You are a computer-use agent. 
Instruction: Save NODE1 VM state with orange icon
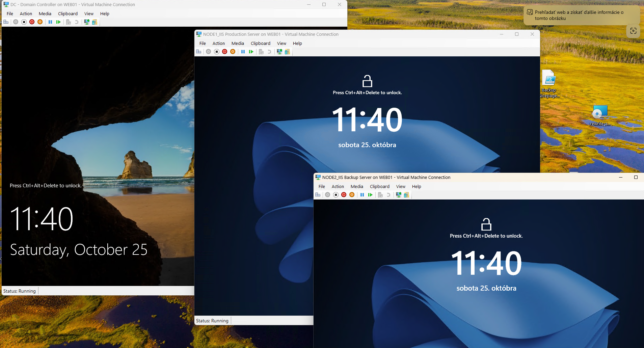pyautogui.click(x=233, y=52)
